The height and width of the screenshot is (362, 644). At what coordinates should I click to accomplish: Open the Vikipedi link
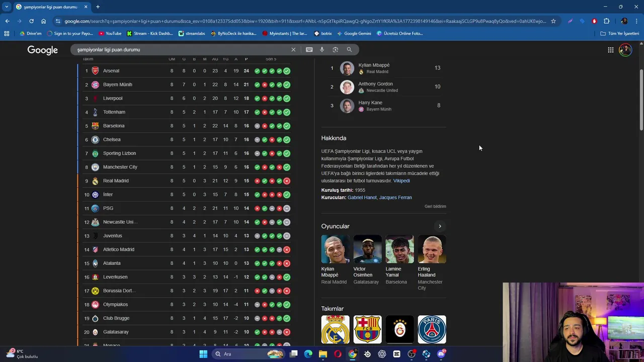pos(401,180)
